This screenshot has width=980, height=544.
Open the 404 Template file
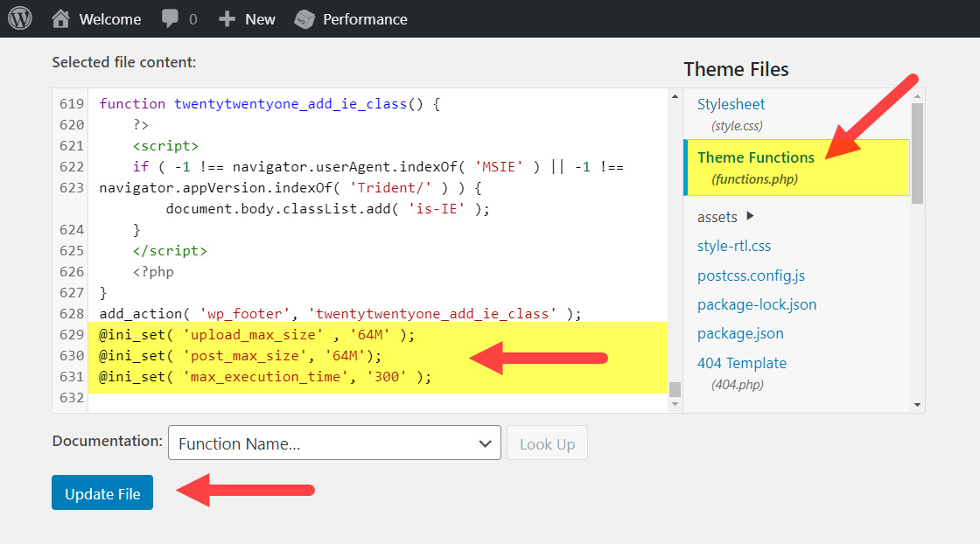coord(741,362)
